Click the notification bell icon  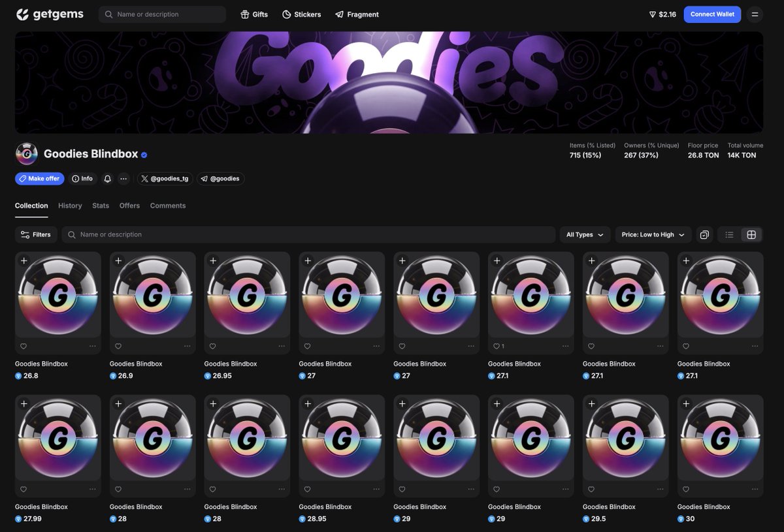[x=107, y=178]
